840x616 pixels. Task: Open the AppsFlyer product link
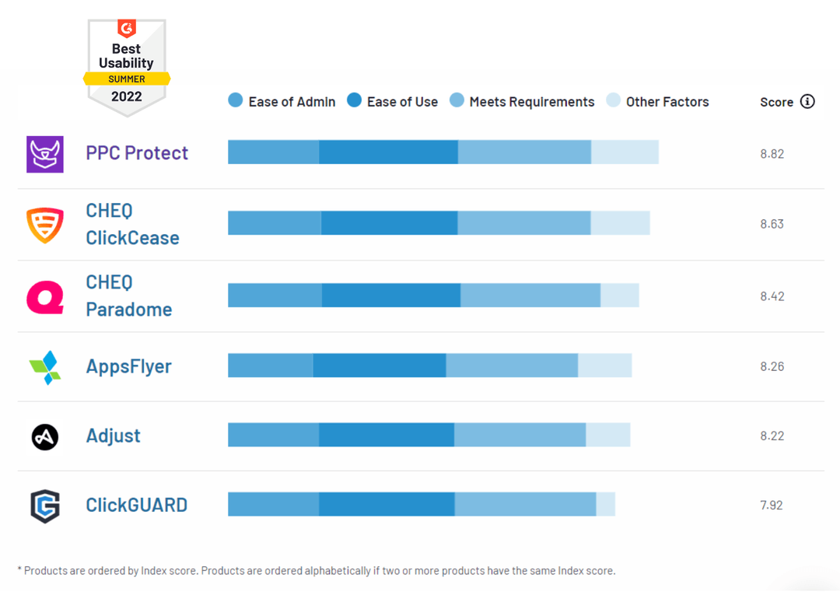128,366
